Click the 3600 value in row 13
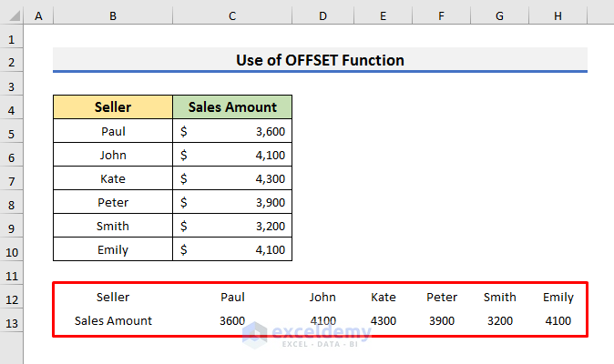This screenshot has height=364, width=614. 232,320
